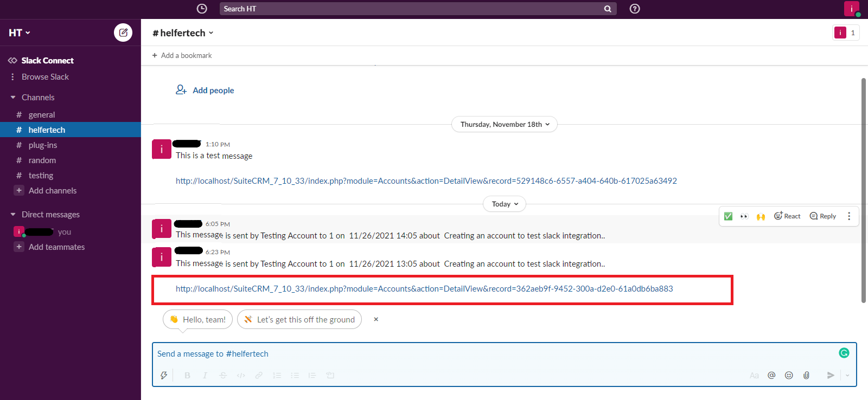This screenshot has height=400, width=868.
Task: Click the search magnifier icon
Action: coord(608,9)
